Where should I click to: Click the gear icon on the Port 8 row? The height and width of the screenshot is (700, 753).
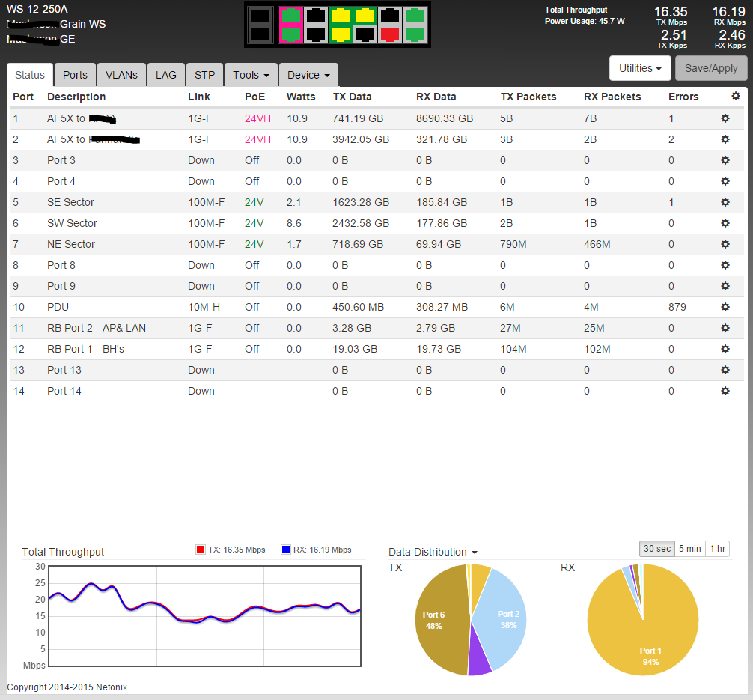[x=725, y=265]
